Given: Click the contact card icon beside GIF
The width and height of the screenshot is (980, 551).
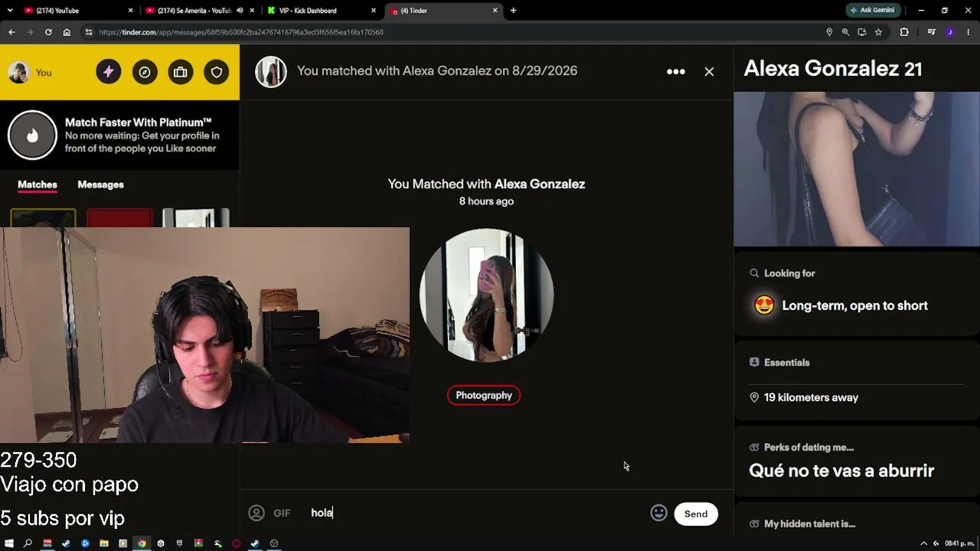Looking at the screenshot, I should [256, 513].
